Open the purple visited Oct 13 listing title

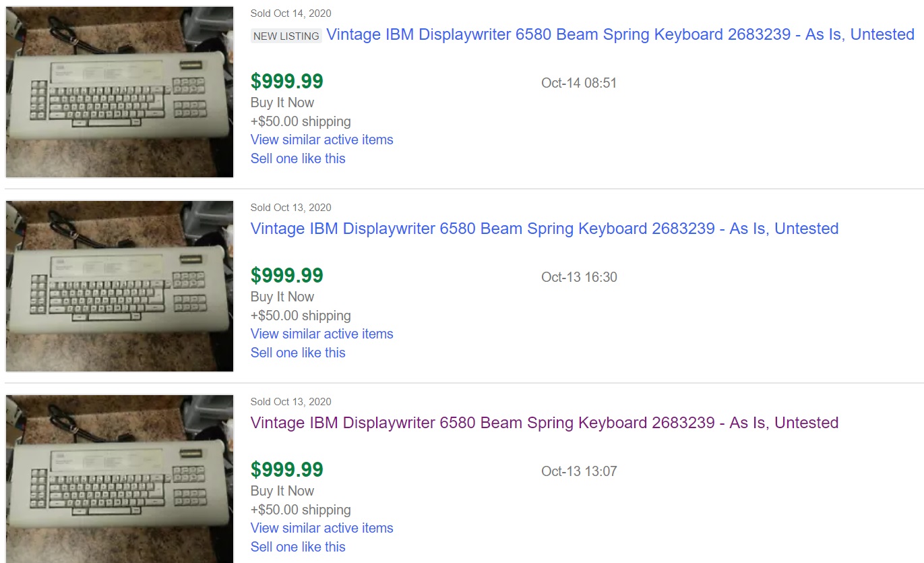pos(543,423)
